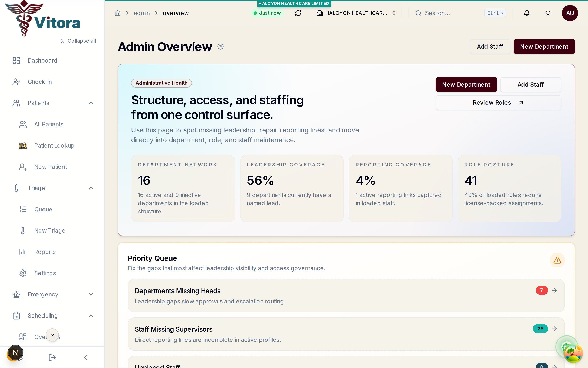Open the HALCYON HEALTHCAR... organization switcher

pos(357,13)
